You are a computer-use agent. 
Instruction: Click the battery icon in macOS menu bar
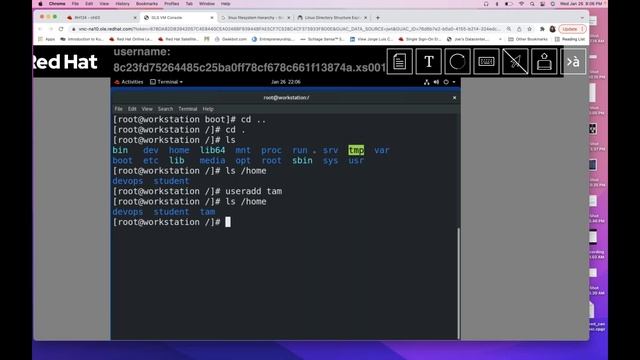(508, 4)
